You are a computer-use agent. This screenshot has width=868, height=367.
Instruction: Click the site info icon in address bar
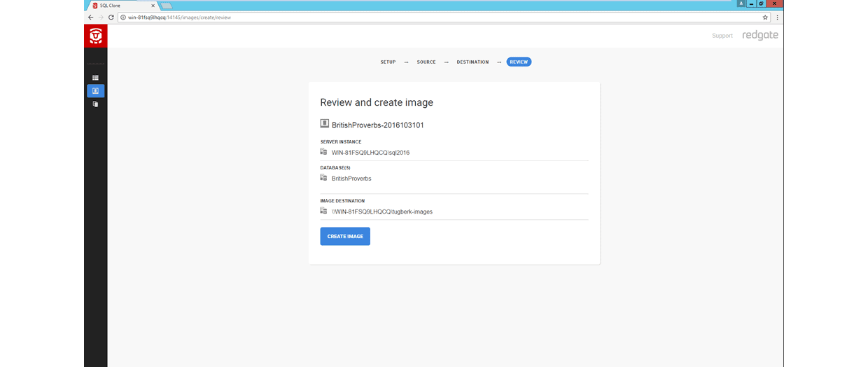pyautogui.click(x=123, y=17)
